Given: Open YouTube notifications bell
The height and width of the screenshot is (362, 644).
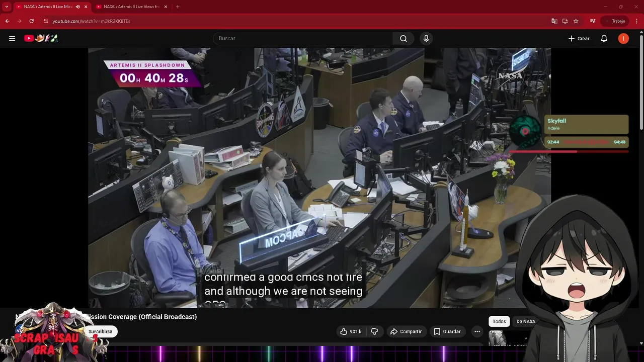Looking at the screenshot, I should click(604, 38).
